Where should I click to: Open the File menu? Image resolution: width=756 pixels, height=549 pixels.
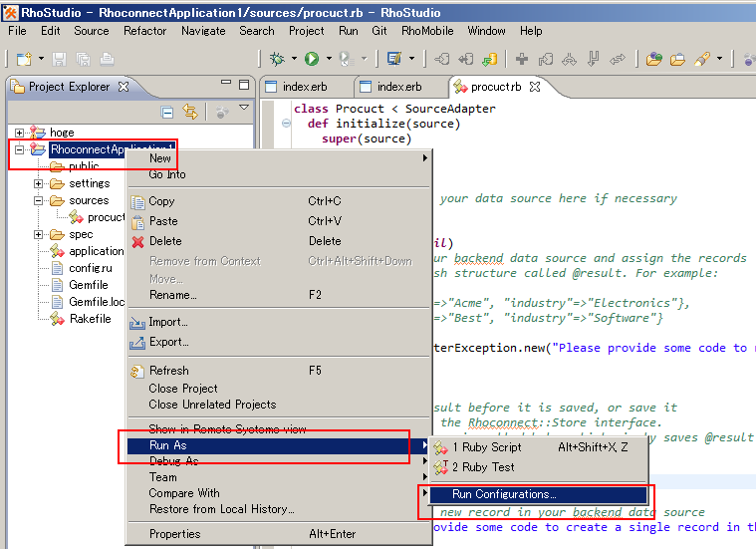17,31
